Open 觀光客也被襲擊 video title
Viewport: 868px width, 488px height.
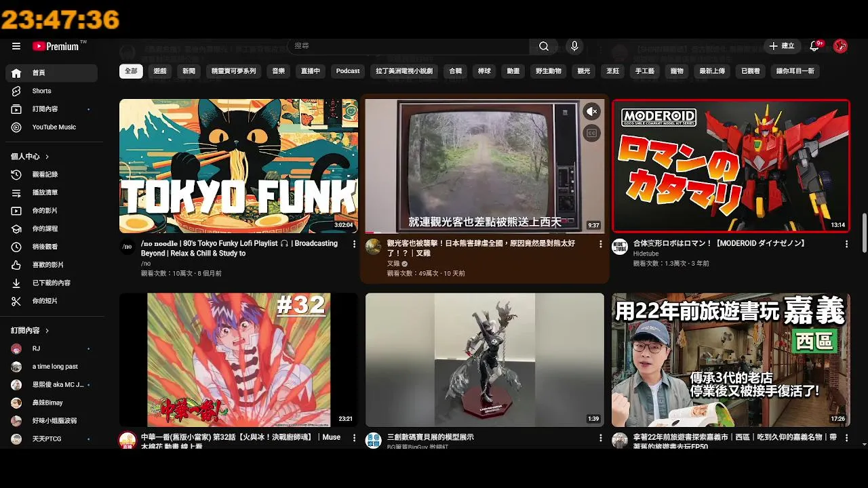(x=483, y=248)
